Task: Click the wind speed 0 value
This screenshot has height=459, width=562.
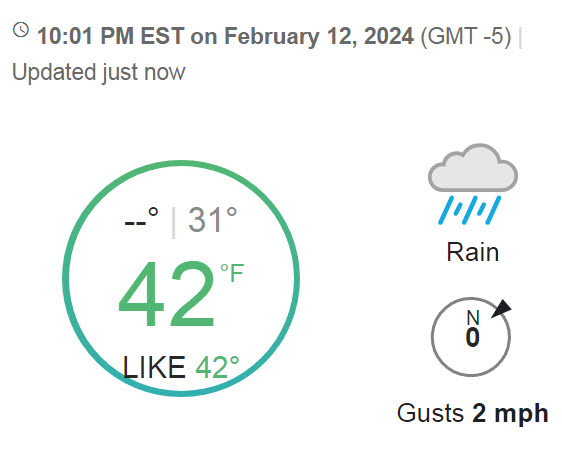Action: point(472,337)
